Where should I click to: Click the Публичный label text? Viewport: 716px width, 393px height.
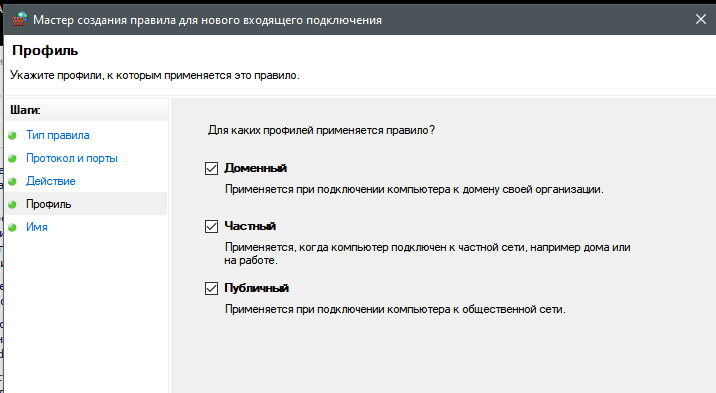coord(256,288)
